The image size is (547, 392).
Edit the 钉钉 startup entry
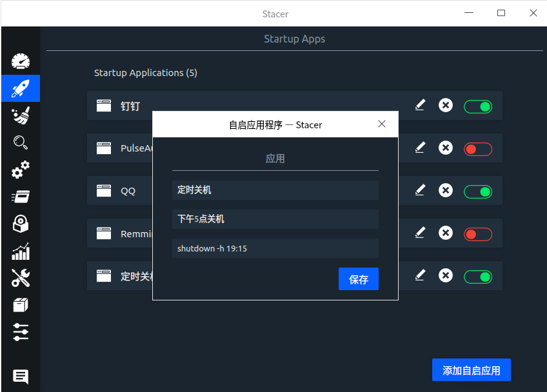421,105
